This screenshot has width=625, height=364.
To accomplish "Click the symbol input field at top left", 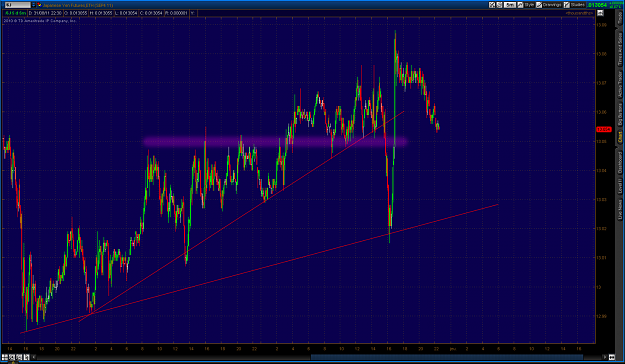I will (x=18, y=5).
